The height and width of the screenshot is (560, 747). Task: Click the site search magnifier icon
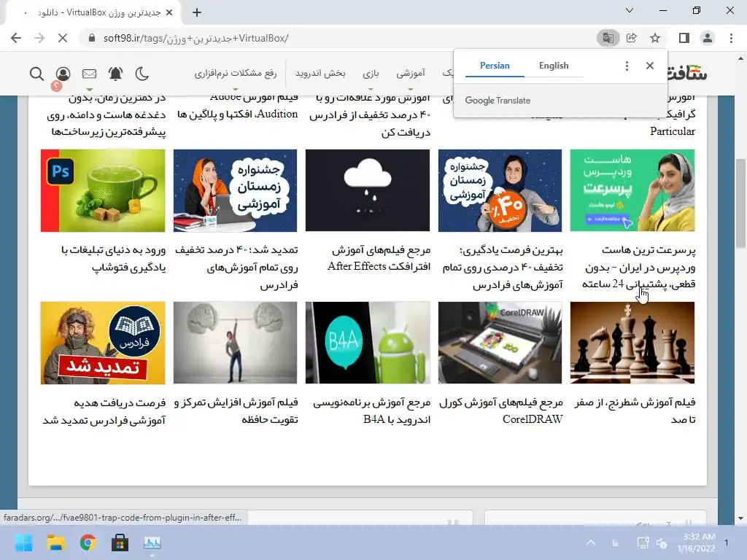[36, 74]
